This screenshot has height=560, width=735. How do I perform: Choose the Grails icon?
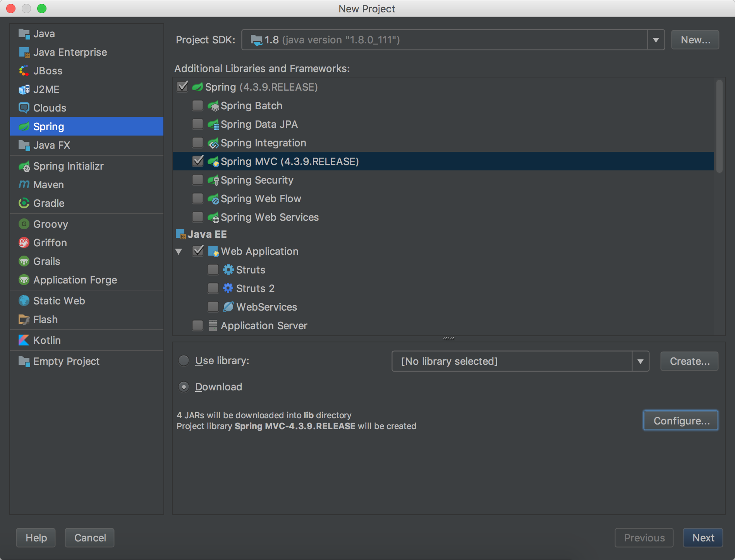point(24,261)
